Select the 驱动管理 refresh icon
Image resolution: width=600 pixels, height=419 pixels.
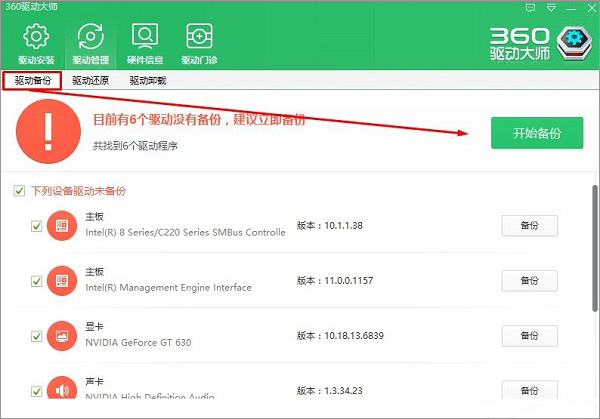click(x=90, y=37)
